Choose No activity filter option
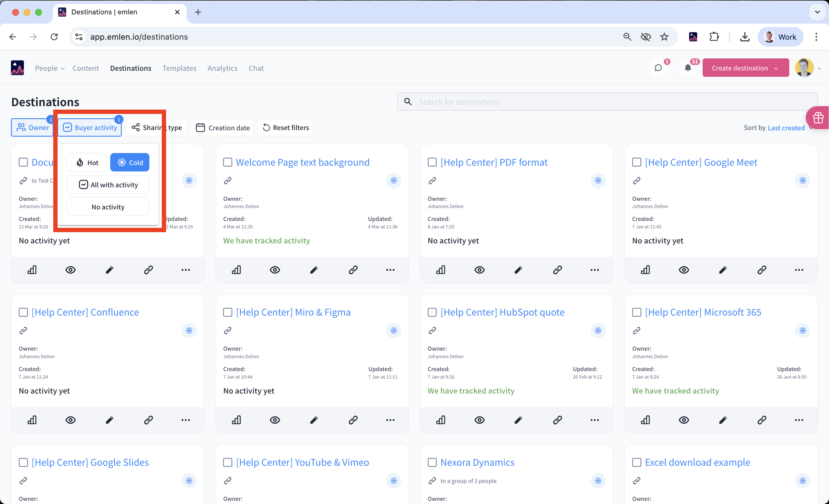 click(108, 207)
